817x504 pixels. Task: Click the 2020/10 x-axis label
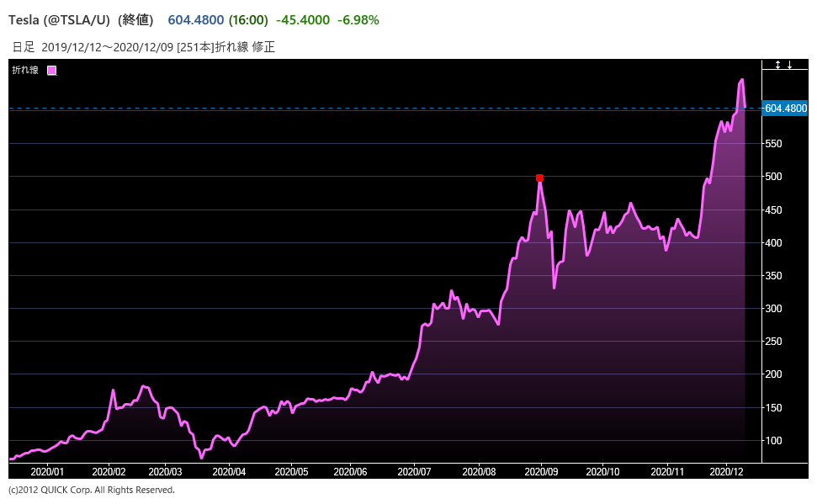click(602, 472)
